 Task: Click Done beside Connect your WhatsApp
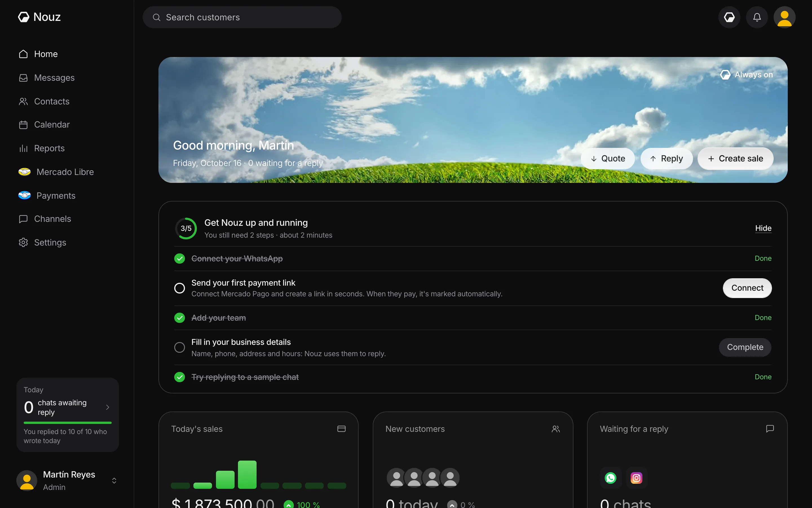[763, 258]
